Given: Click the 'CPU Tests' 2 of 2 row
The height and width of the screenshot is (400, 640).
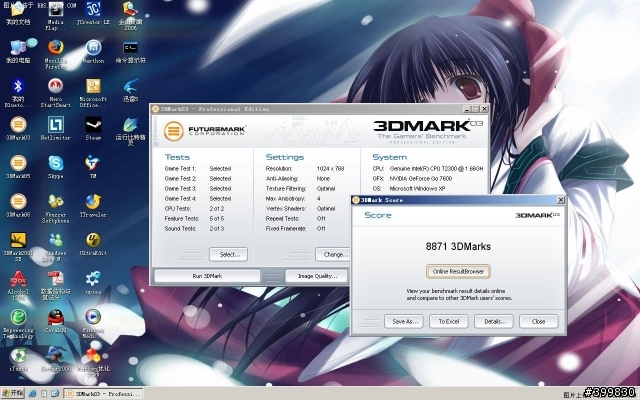Looking at the screenshot, I should pyautogui.click(x=194, y=209).
